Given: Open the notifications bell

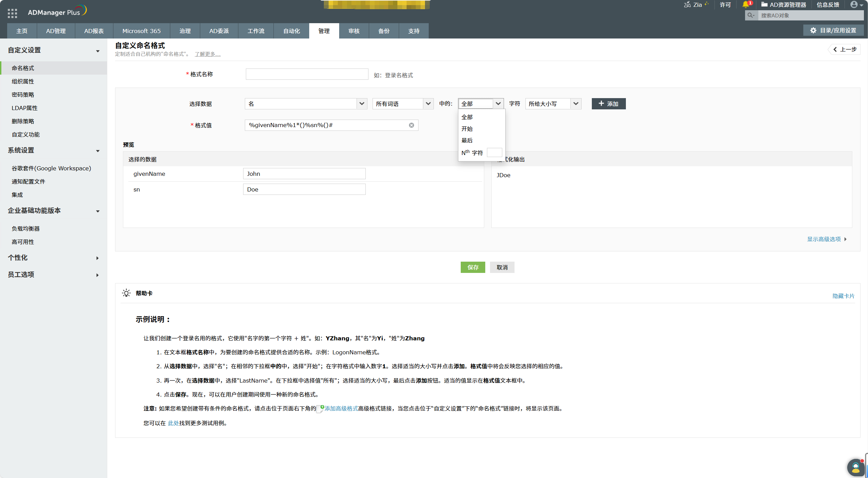Looking at the screenshot, I should [746, 4].
